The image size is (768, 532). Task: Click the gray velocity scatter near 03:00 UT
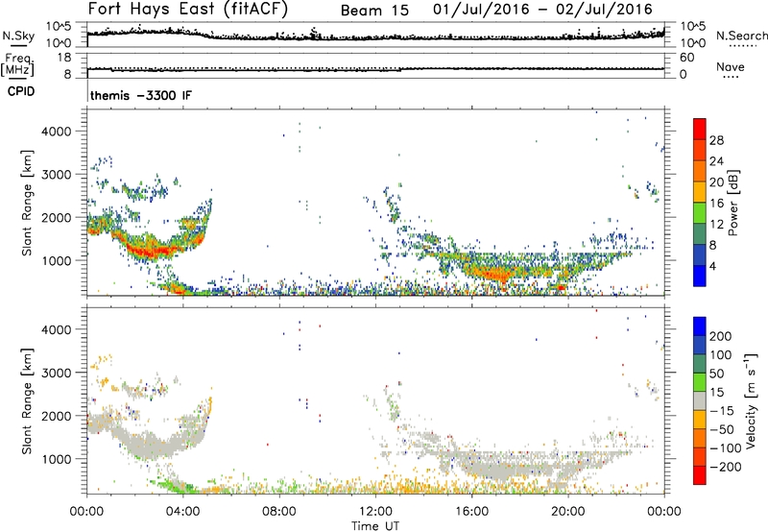[152, 445]
